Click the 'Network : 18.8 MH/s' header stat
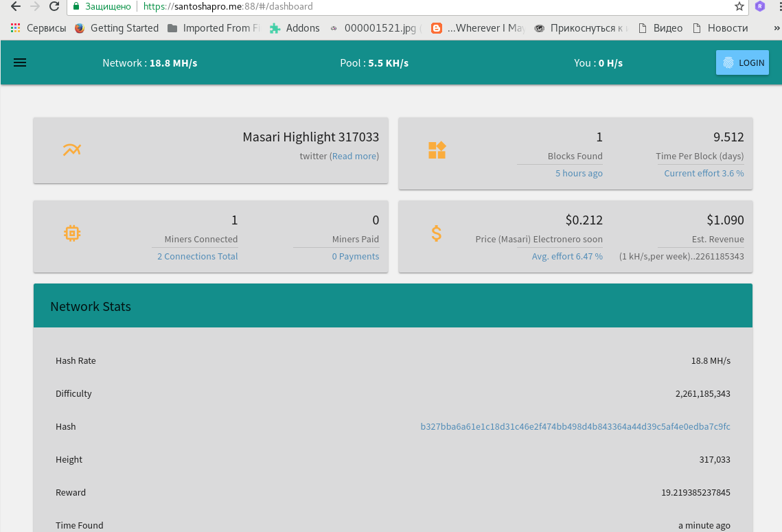Screen dimensions: 782x532 click(x=150, y=63)
